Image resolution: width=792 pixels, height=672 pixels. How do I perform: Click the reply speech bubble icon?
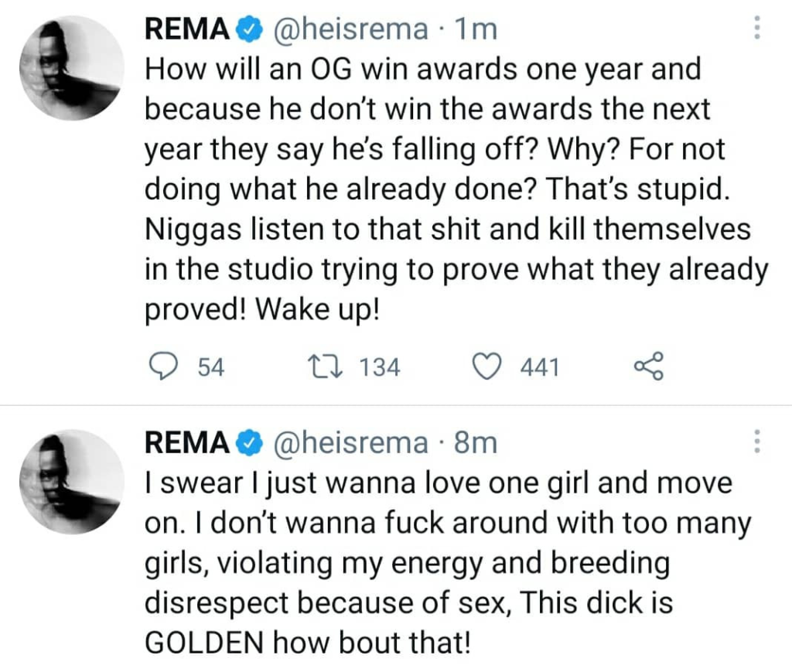[164, 367]
